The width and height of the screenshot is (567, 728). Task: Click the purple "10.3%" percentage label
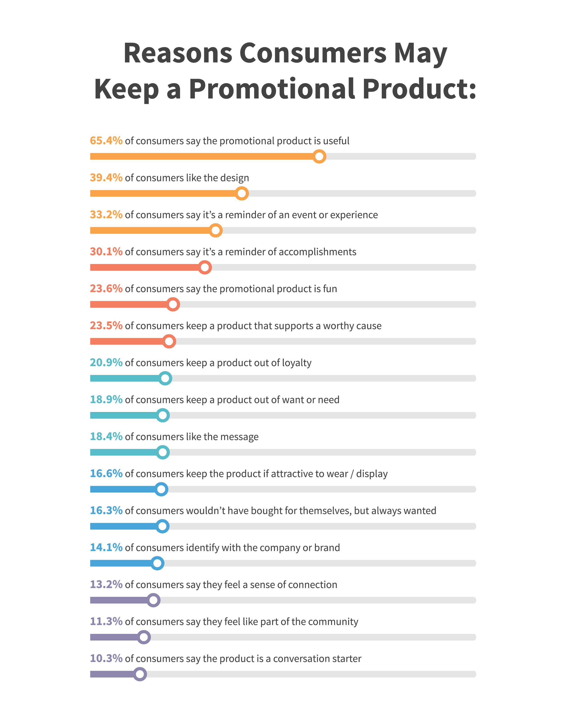point(106,659)
